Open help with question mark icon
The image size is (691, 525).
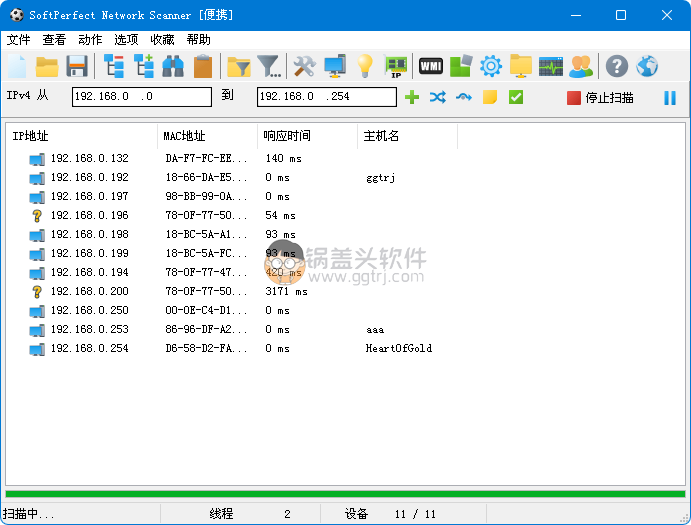(617, 67)
